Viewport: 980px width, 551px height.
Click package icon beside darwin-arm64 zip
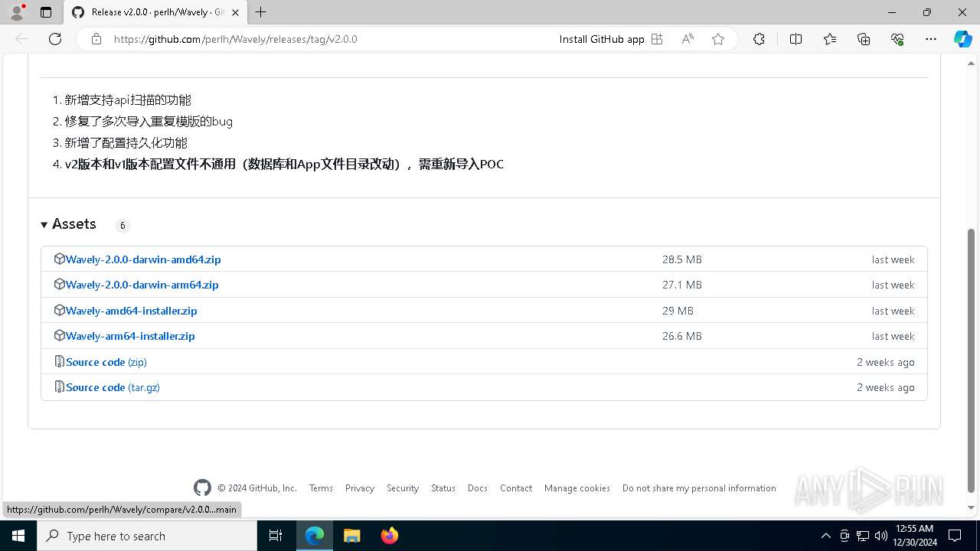click(59, 284)
